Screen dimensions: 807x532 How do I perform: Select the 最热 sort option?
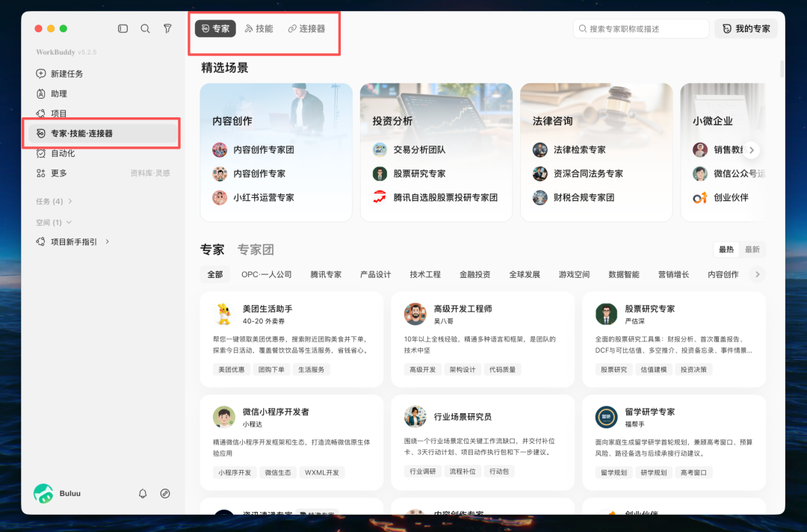click(x=726, y=250)
